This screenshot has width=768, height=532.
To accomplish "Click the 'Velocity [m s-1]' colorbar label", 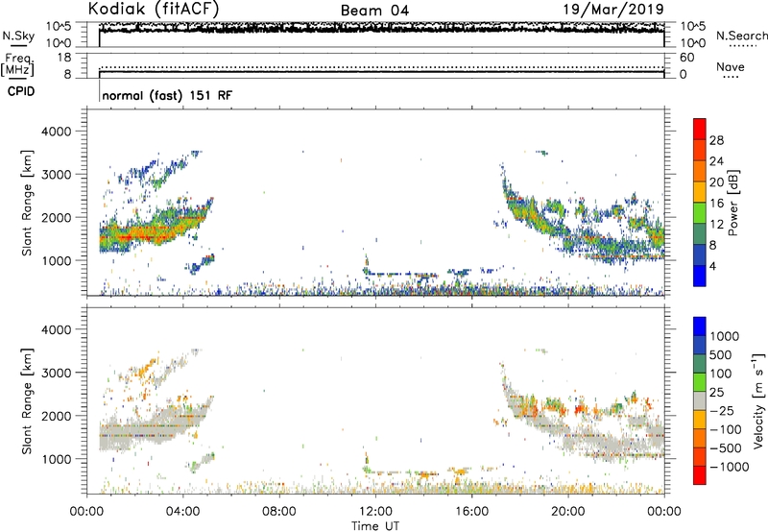I will pyautogui.click(x=758, y=400).
